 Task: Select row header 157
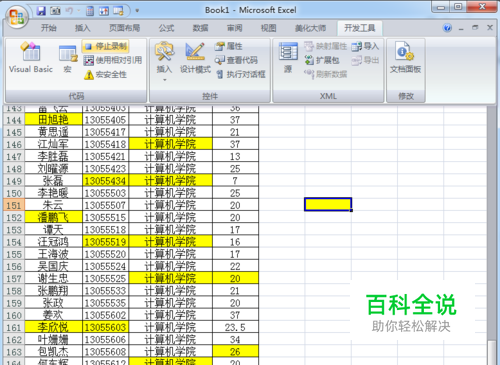point(14,279)
